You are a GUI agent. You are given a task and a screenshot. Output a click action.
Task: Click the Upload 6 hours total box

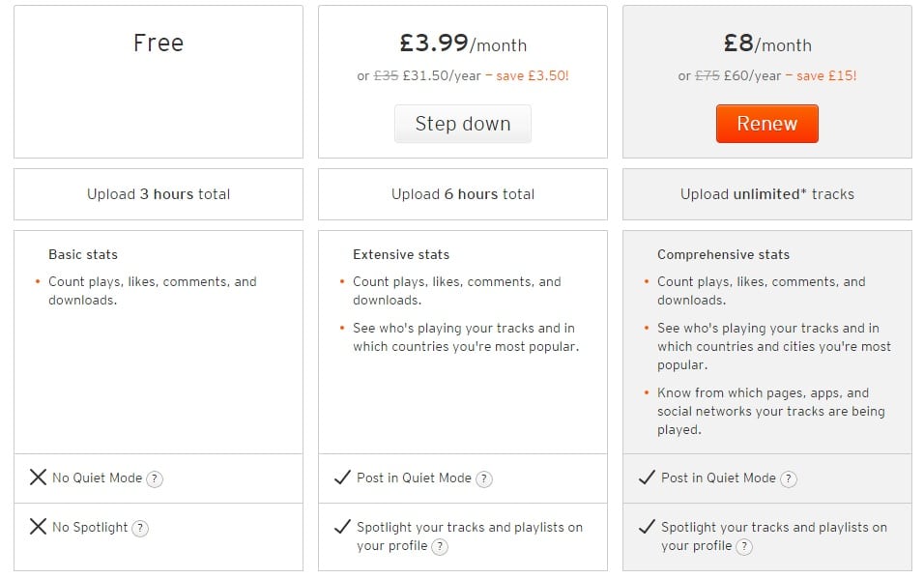463,194
